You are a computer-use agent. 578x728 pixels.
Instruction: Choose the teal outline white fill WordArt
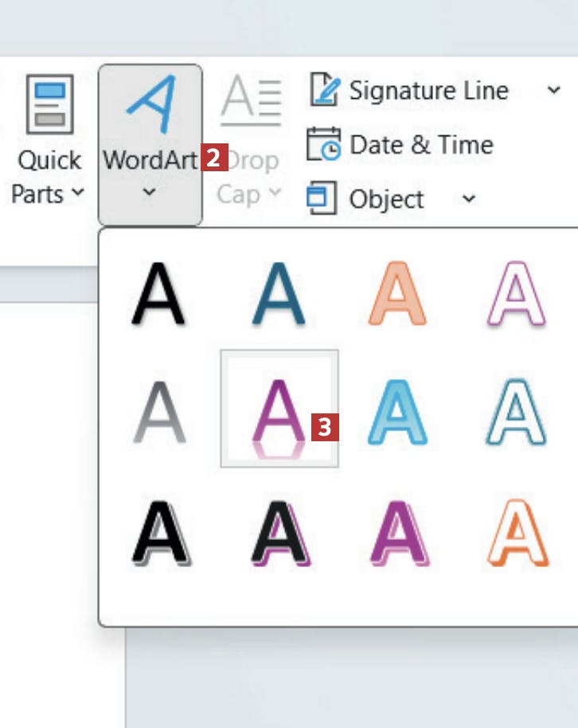[x=517, y=411]
